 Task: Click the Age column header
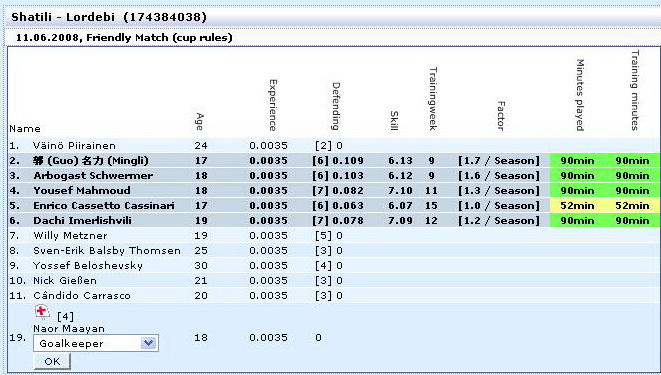pyautogui.click(x=200, y=122)
